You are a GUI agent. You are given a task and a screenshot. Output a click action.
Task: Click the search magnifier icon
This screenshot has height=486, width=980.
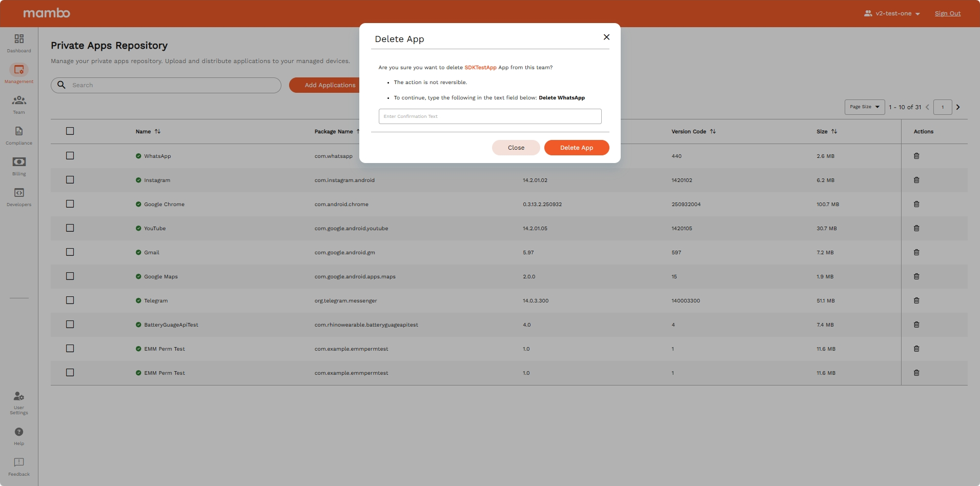(x=62, y=85)
